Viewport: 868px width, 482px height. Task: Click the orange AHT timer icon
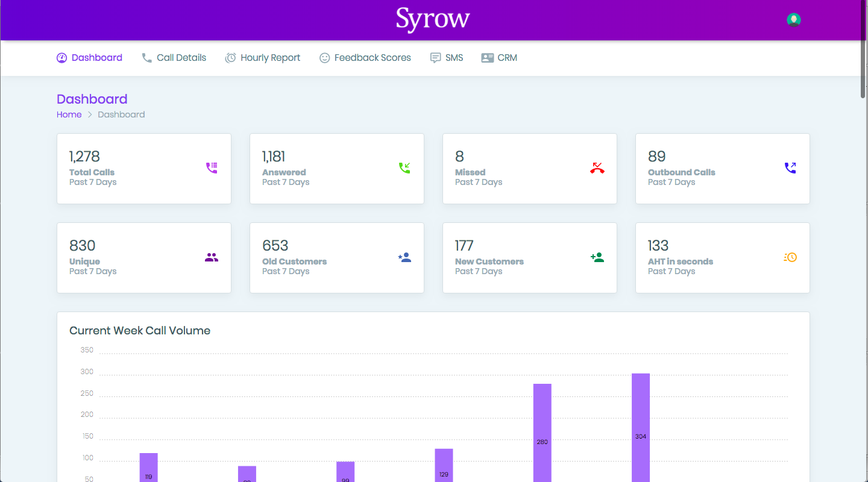[790, 257]
